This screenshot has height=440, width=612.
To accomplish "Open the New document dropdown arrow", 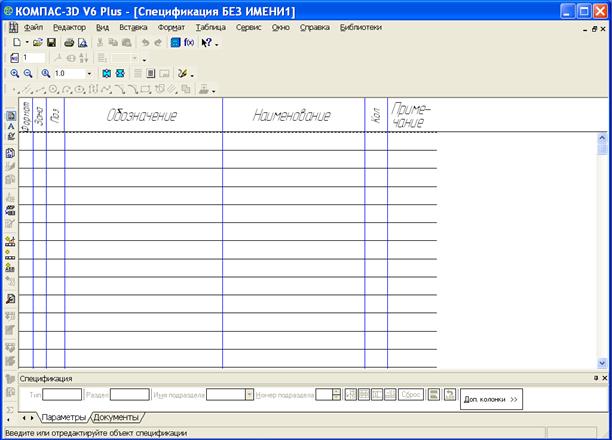I will tap(26, 43).
